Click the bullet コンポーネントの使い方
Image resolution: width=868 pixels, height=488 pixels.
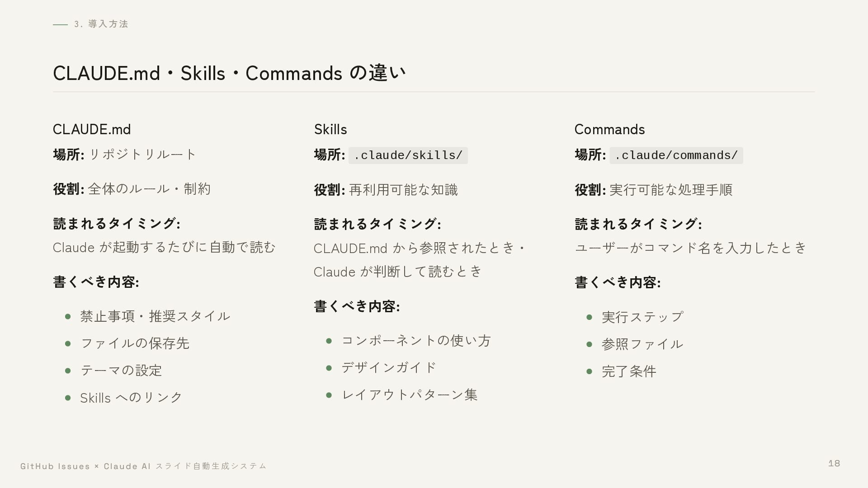(416, 341)
